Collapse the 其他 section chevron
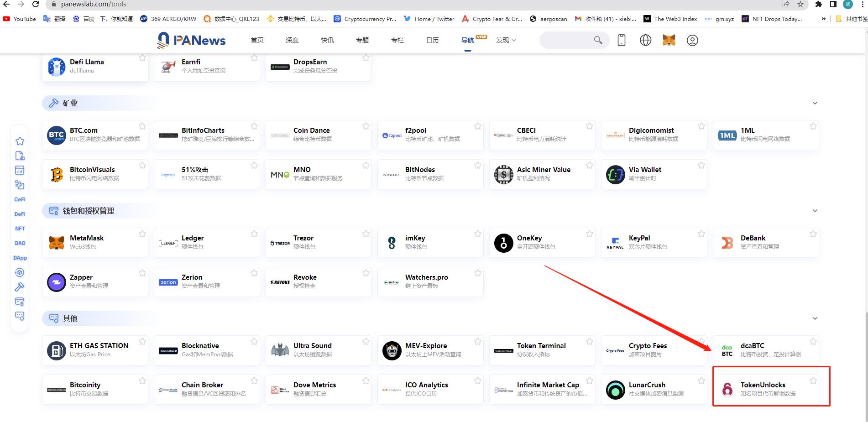The height and width of the screenshot is (422, 868). pos(815,318)
